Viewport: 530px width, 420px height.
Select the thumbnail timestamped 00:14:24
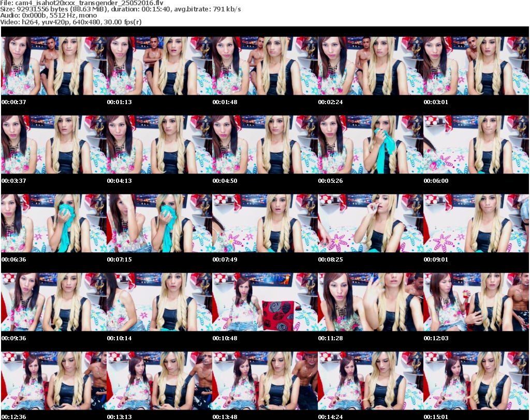[x=371, y=381]
